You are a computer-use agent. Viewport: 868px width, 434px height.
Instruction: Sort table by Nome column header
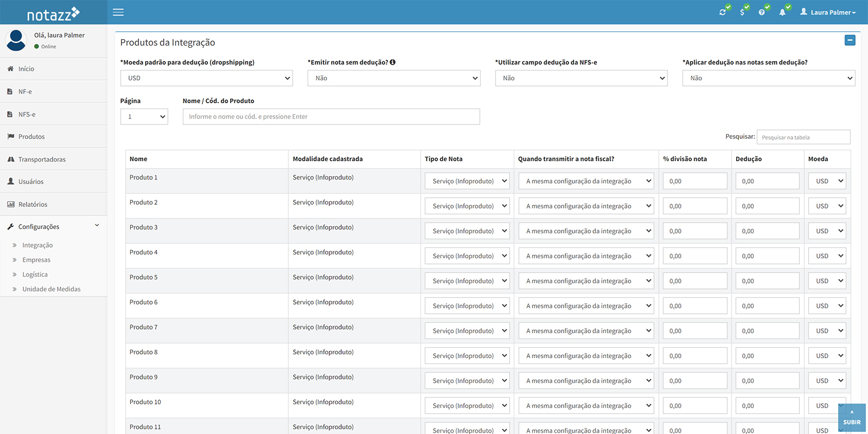pos(207,159)
